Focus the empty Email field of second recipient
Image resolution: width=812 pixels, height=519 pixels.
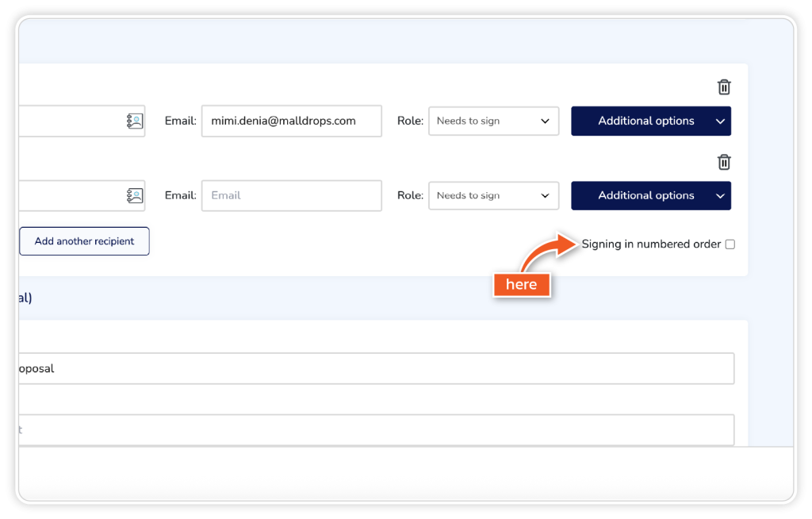291,195
